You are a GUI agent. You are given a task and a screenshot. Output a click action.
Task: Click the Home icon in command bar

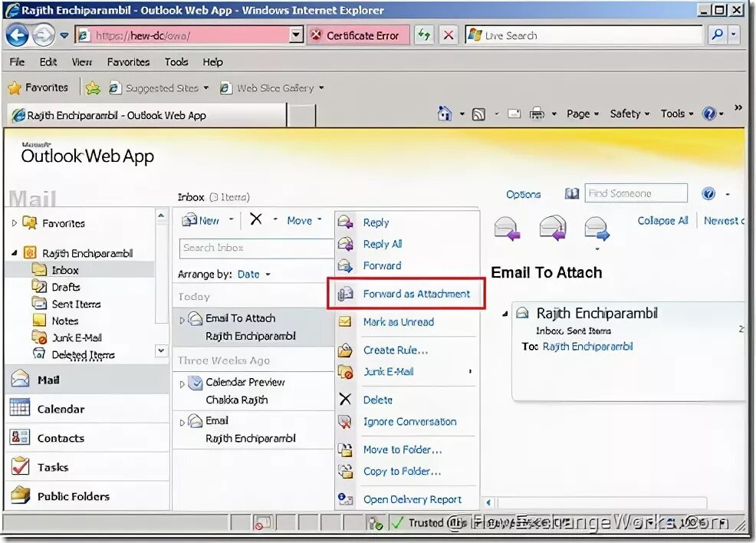[x=445, y=114]
